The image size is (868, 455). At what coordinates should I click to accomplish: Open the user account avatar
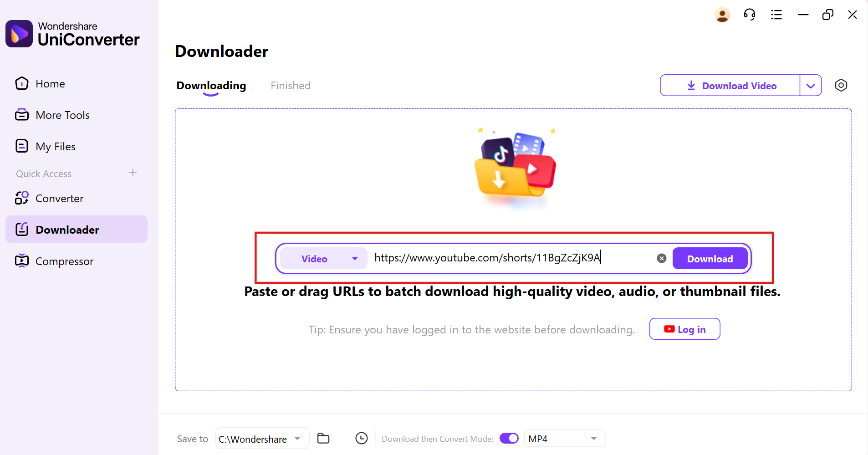722,15
